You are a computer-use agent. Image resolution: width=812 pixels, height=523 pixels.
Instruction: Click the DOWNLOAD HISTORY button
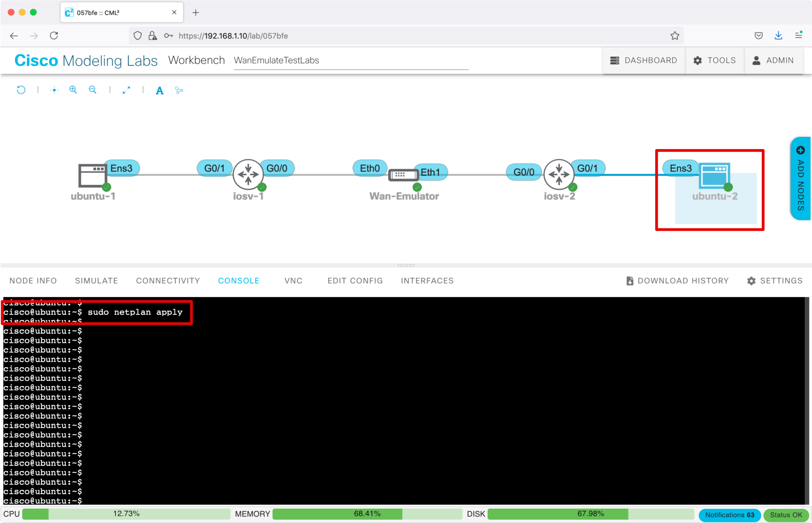point(678,281)
